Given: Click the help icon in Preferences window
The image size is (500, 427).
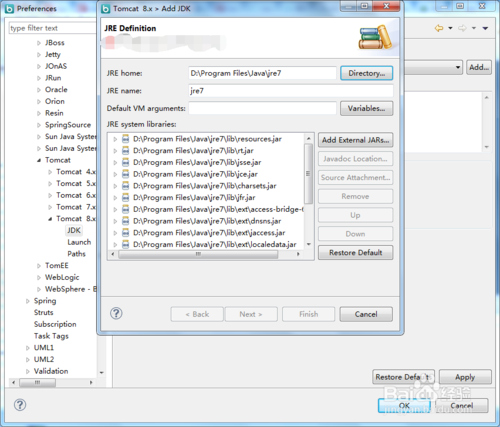Looking at the screenshot, I should (20, 405).
